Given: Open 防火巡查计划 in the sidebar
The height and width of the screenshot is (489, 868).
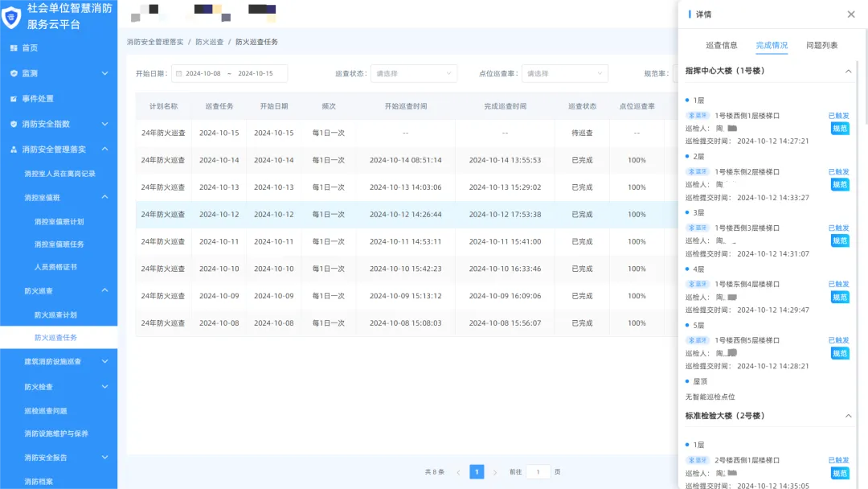Looking at the screenshot, I should [55, 315].
